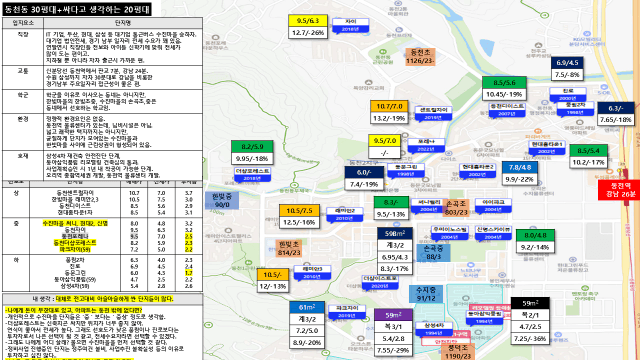Select the 입지요소 column header
This screenshot has height=360, width=640.
23,23
